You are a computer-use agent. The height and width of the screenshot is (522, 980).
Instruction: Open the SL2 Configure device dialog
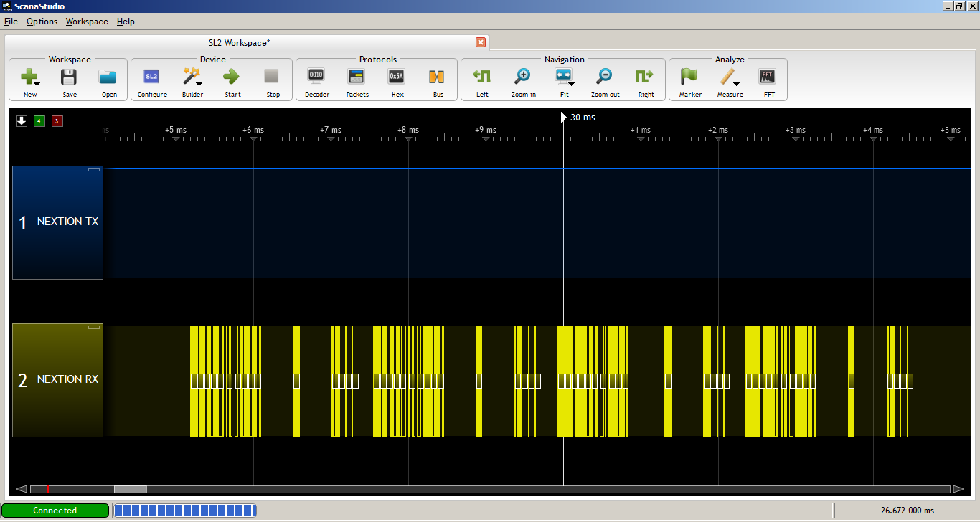coord(152,79)
